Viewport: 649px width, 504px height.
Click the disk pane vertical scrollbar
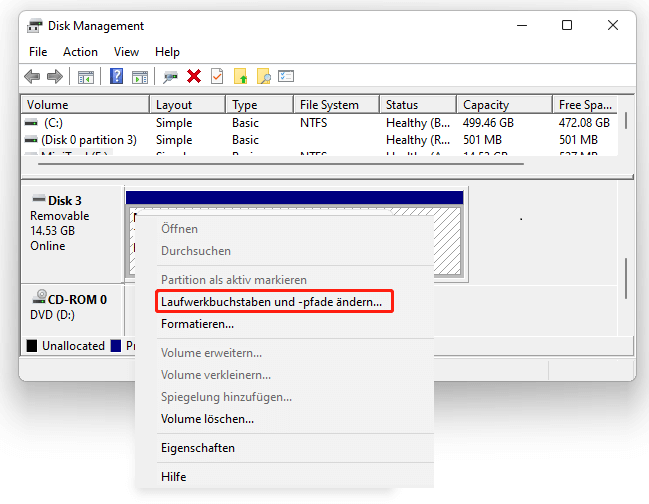click(x=626, y=278)
